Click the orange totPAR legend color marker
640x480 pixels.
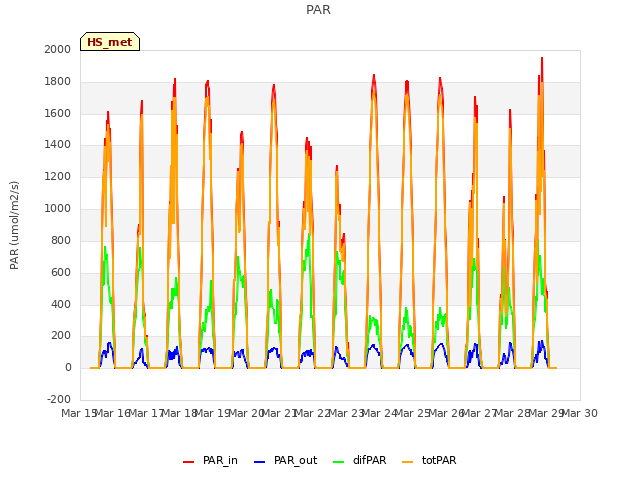point(407,462)
